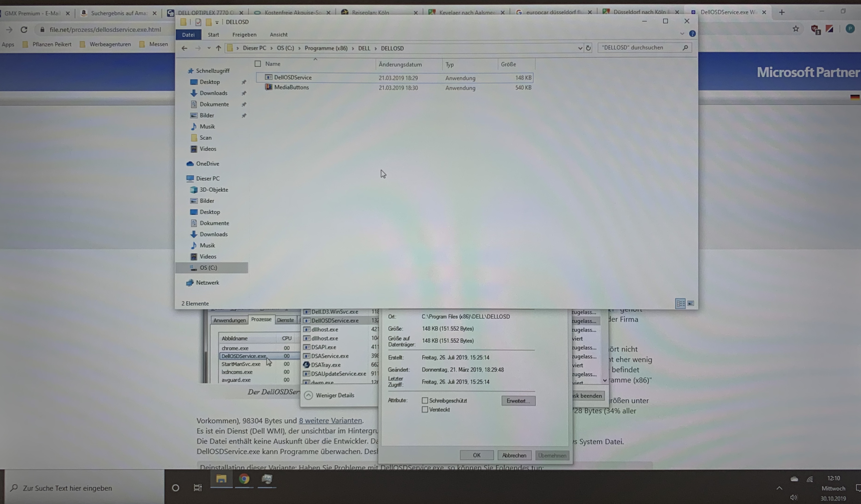Image resolution: width=861 pixels, height=504 pixels.
Task: Click the Explorer back arrow
Action: [185, 48]
